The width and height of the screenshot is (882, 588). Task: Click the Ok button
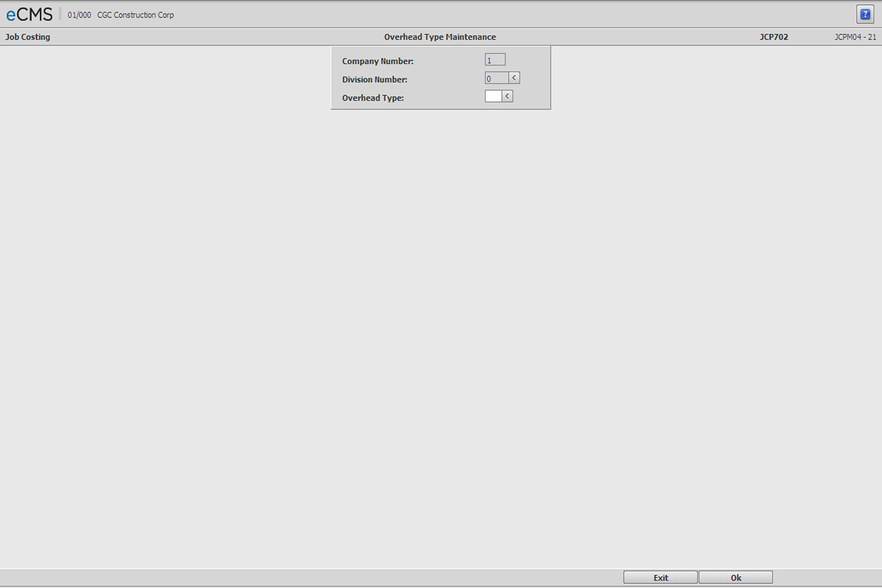(736, 578)
